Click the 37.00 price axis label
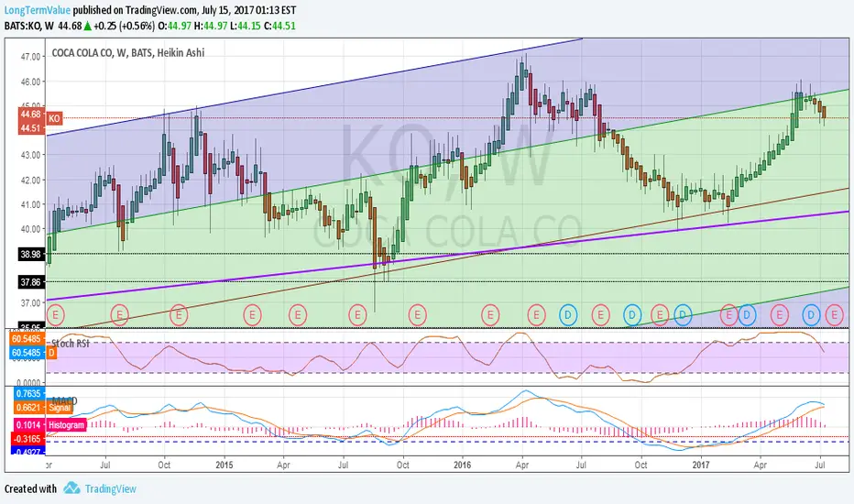The width and height of the screenshot is (854, 504). [x=30, y=303]
